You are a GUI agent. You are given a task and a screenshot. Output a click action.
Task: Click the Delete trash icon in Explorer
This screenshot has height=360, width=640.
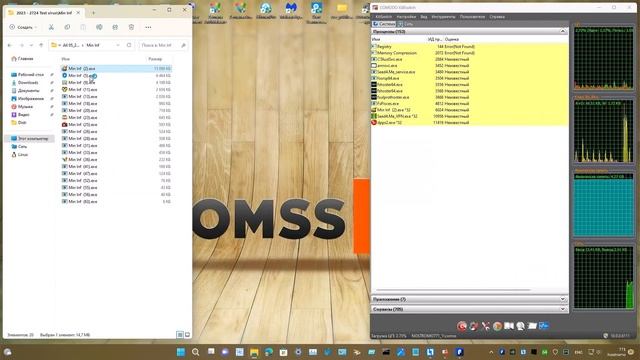(x=131, y=27)
